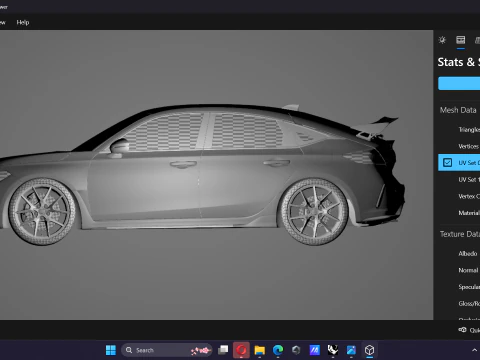Open File Explorer from the taskbar

point(260,350)
